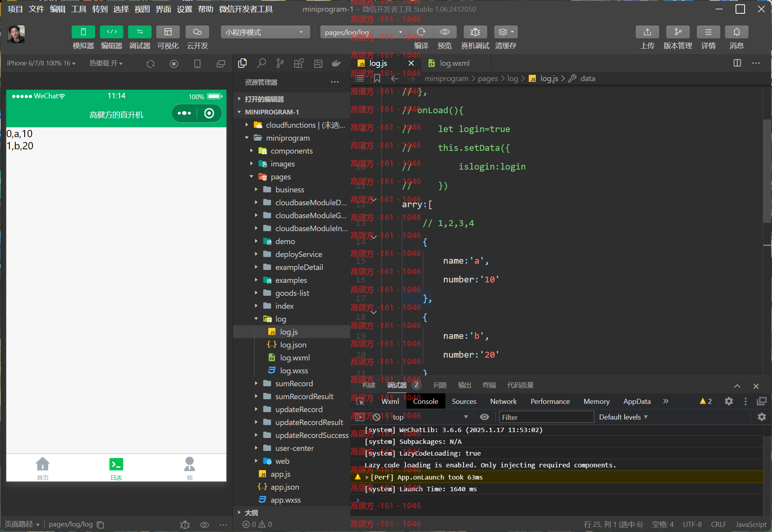The width and height of the screenshot is (772, 532).
Task: Open the extensions sidebar icon
Action: coord(299,63)
